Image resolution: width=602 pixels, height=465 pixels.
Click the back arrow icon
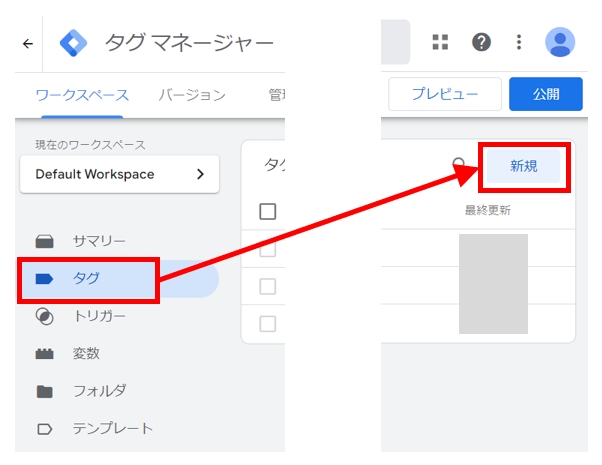(x=28, y=44)
